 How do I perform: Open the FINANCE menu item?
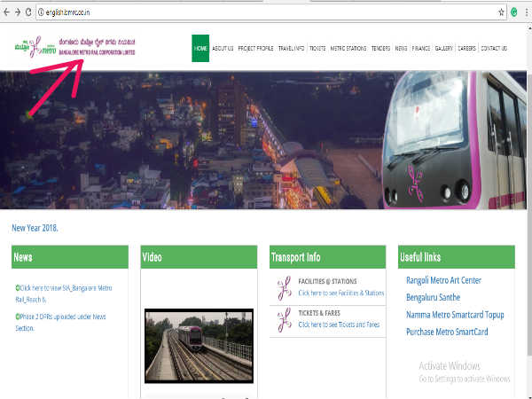[x=420, y=48]
